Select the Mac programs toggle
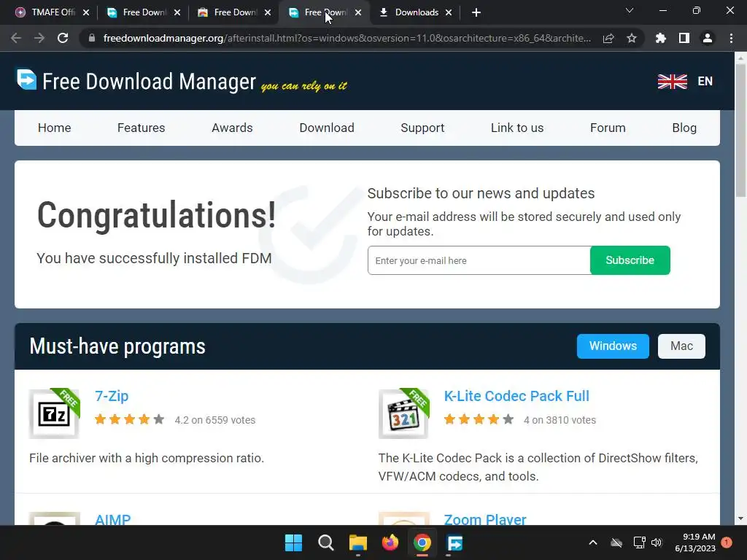This screenshot has height=560, width=747. [x=681, y=346]
